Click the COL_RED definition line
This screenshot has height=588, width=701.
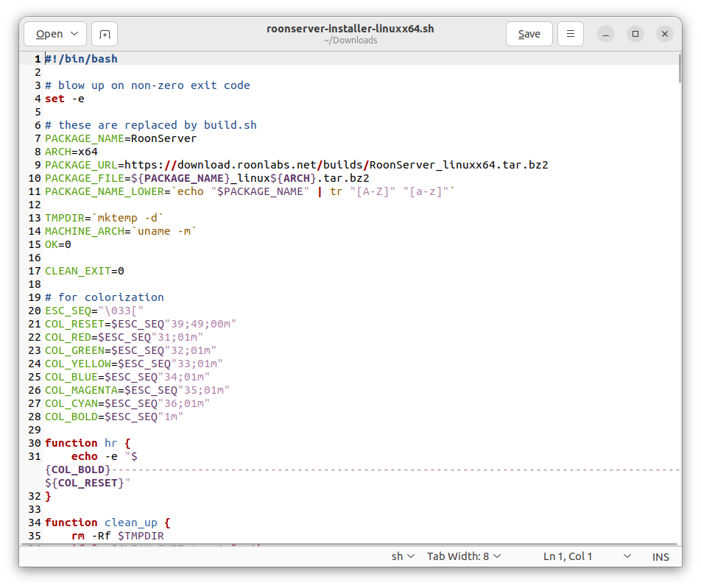point(124,337)
